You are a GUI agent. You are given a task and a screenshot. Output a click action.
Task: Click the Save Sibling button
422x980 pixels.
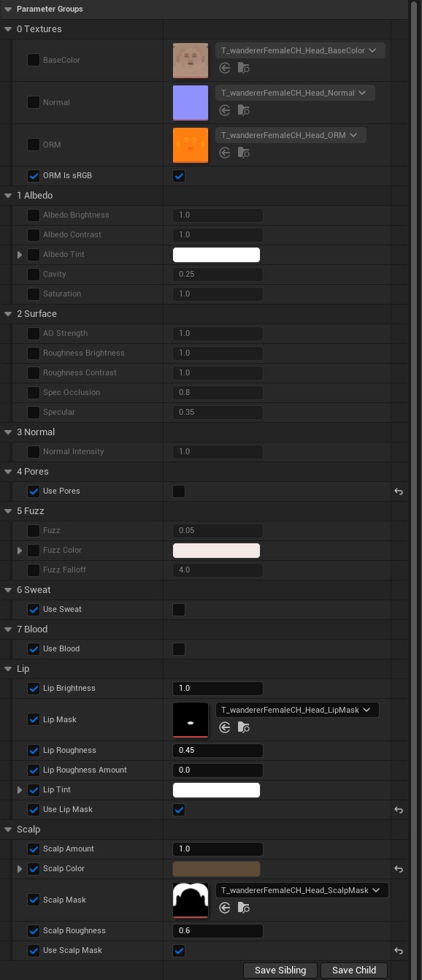(280, 971)
